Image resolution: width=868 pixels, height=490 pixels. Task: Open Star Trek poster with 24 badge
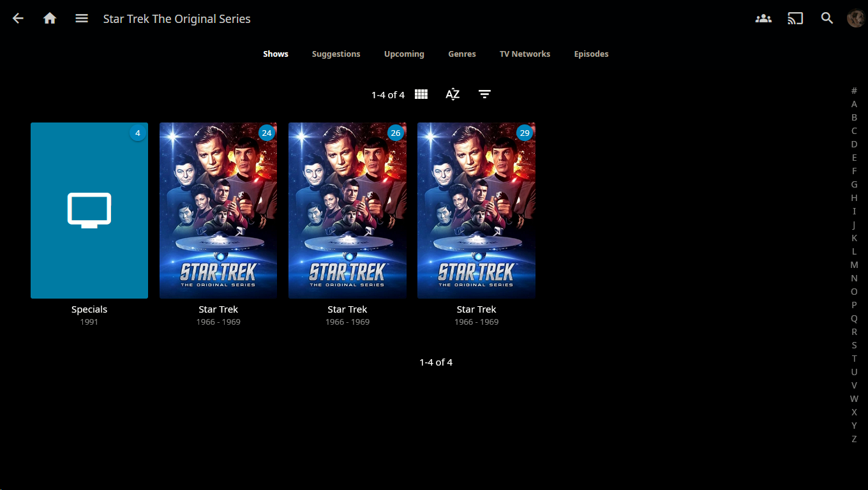[x=218, y=211]
